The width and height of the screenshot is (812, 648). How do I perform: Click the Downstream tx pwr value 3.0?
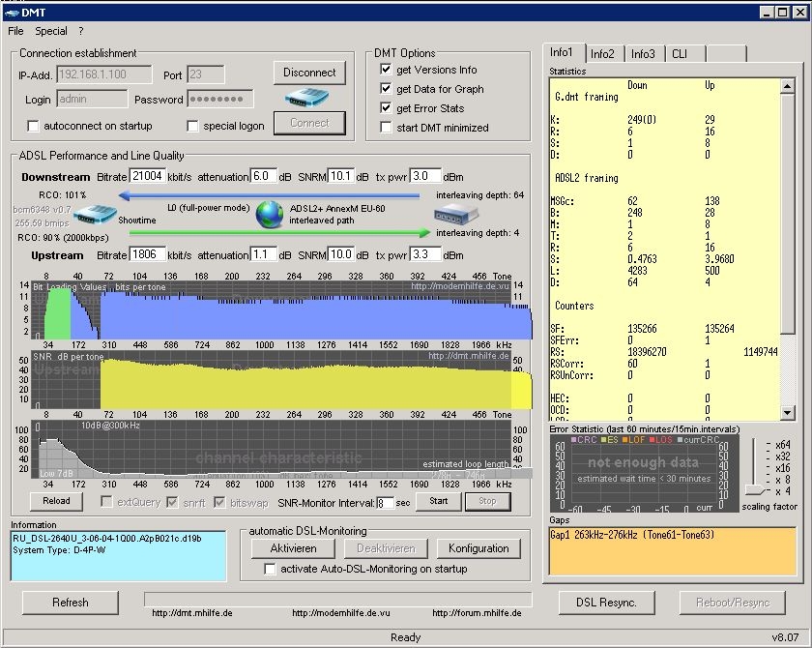pos(425,176)
